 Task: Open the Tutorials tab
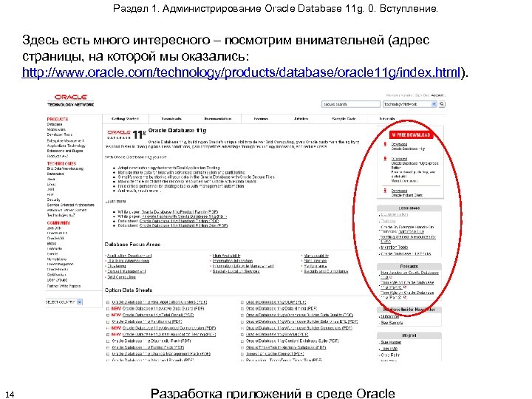387,119
